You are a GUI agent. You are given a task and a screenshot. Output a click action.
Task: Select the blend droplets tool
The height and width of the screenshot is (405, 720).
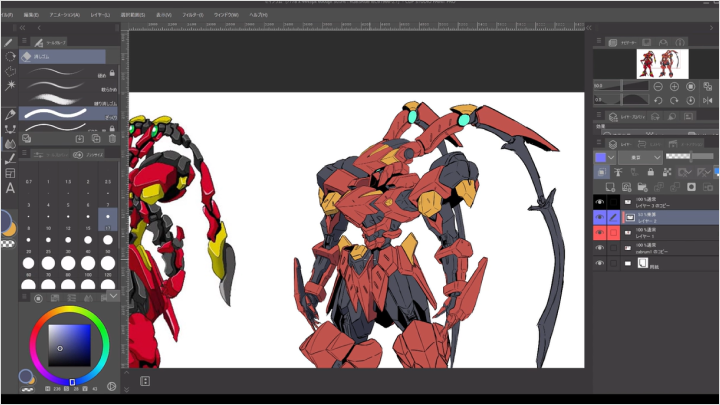coord(10,144)
